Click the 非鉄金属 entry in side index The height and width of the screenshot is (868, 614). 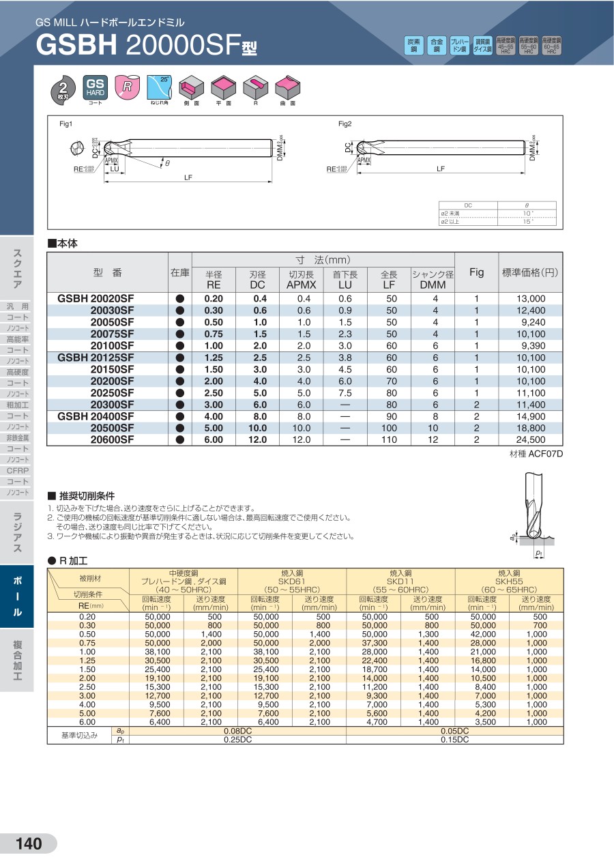pyautogui.click(x=17, y=437)
